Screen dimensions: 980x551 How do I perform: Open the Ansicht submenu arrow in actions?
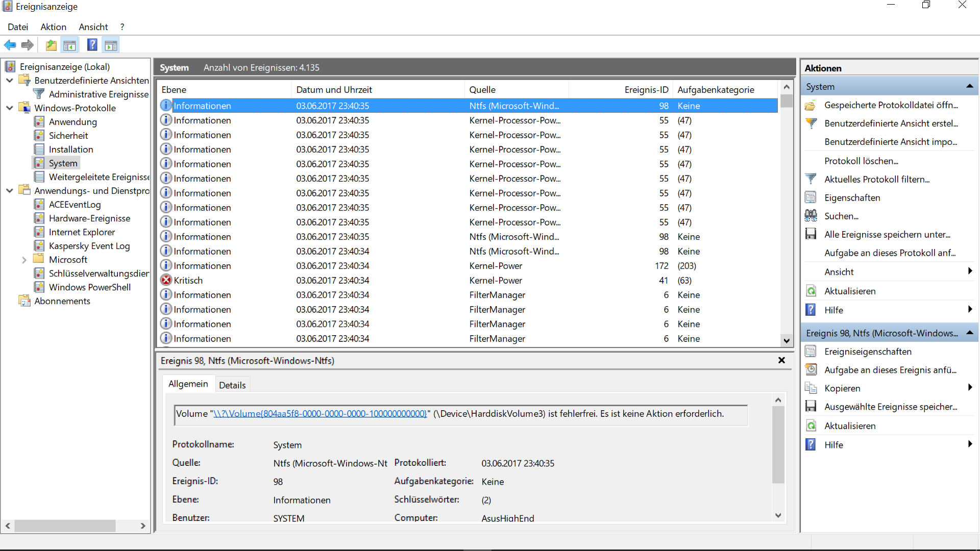[x=969, y=271]
